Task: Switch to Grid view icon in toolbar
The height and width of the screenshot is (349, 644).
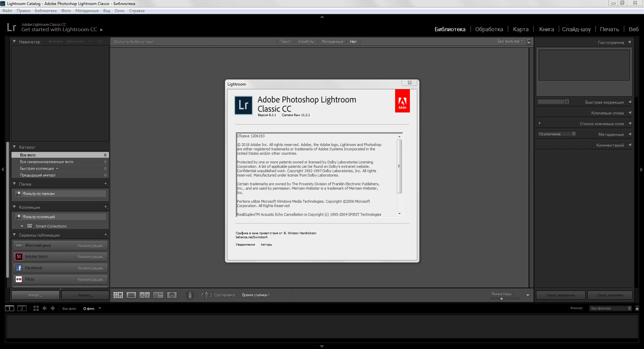Action: point(118,295)
